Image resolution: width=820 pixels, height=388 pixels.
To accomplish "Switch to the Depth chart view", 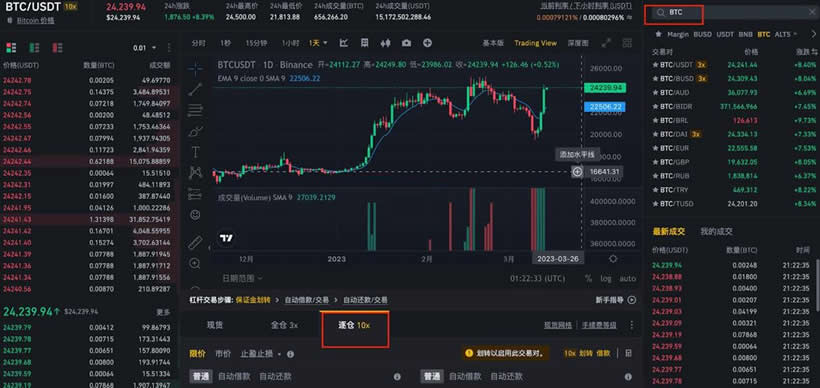I will pos(578,43).
